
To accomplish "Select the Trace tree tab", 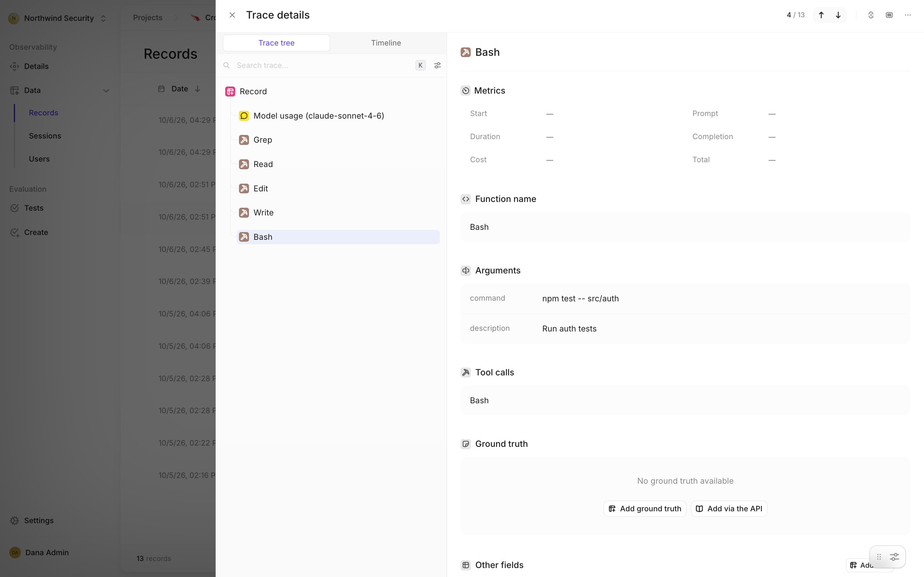I will click(277, 43).
